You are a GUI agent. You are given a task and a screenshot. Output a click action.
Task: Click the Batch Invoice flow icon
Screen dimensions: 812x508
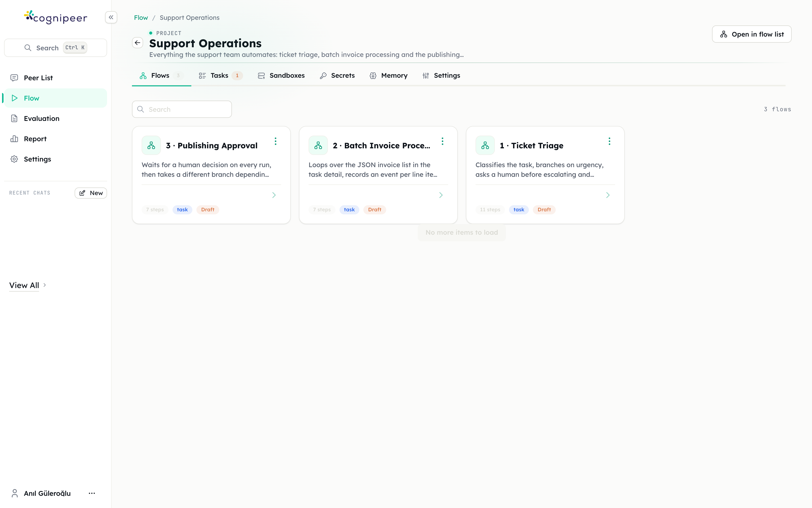318,145
